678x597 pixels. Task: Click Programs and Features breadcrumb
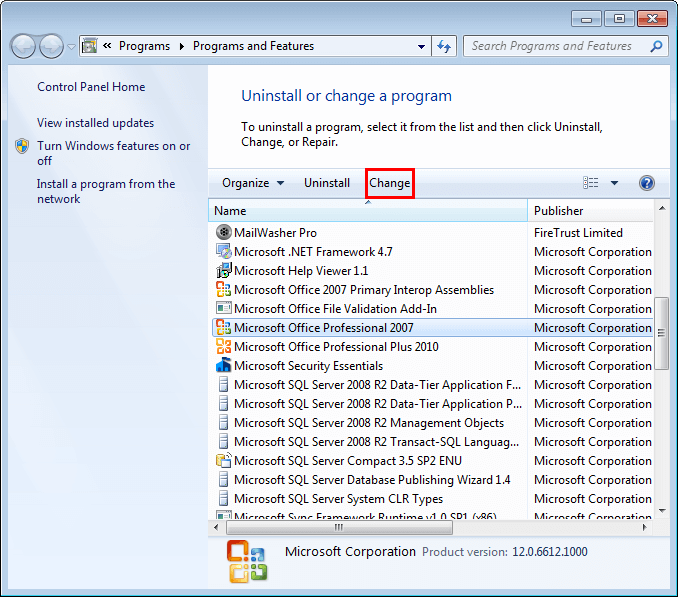[253, 46]
